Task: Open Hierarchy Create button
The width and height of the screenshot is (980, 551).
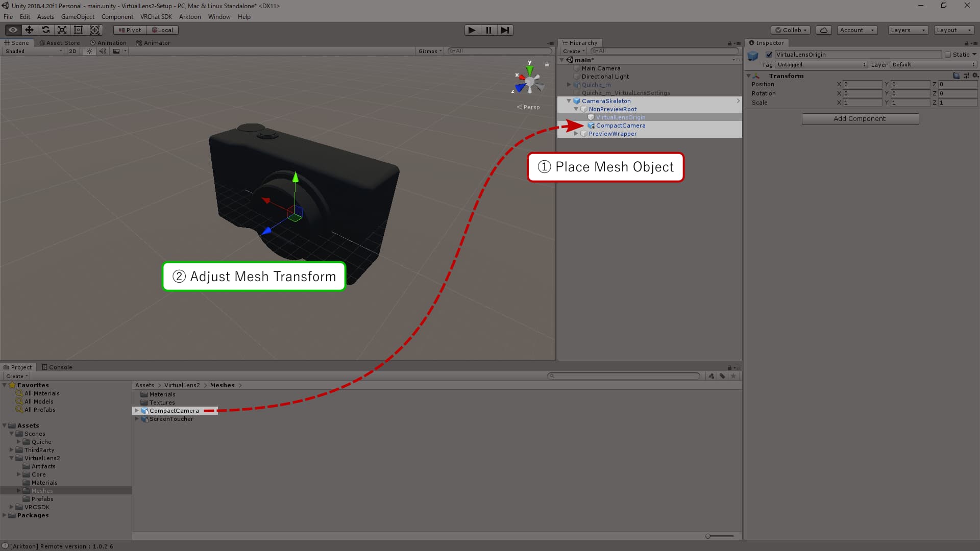Action: click(573, 51)
